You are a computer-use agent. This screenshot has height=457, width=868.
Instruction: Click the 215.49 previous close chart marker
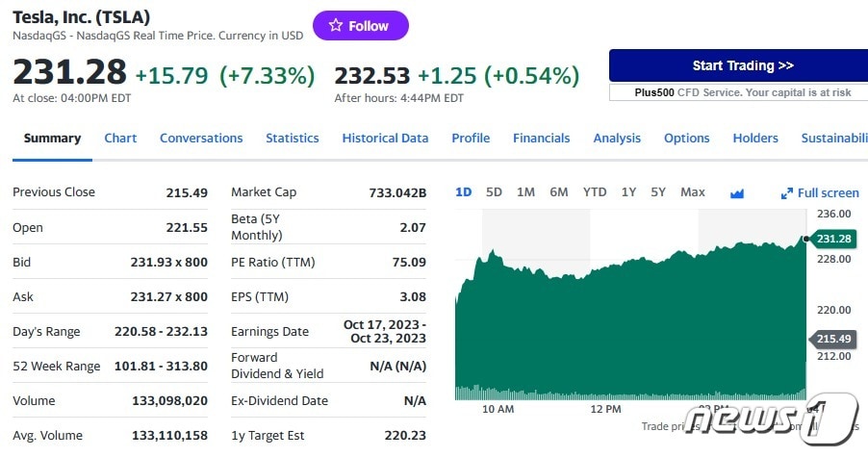tap(833, 340)
